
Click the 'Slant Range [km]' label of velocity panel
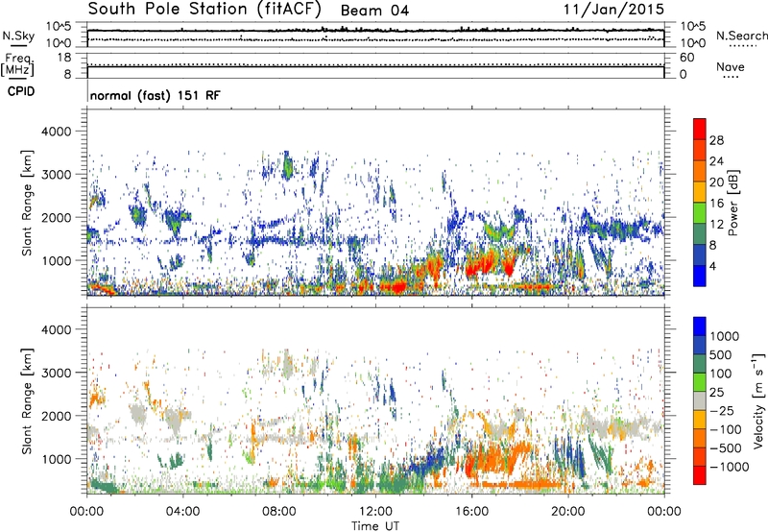(27, 401)
